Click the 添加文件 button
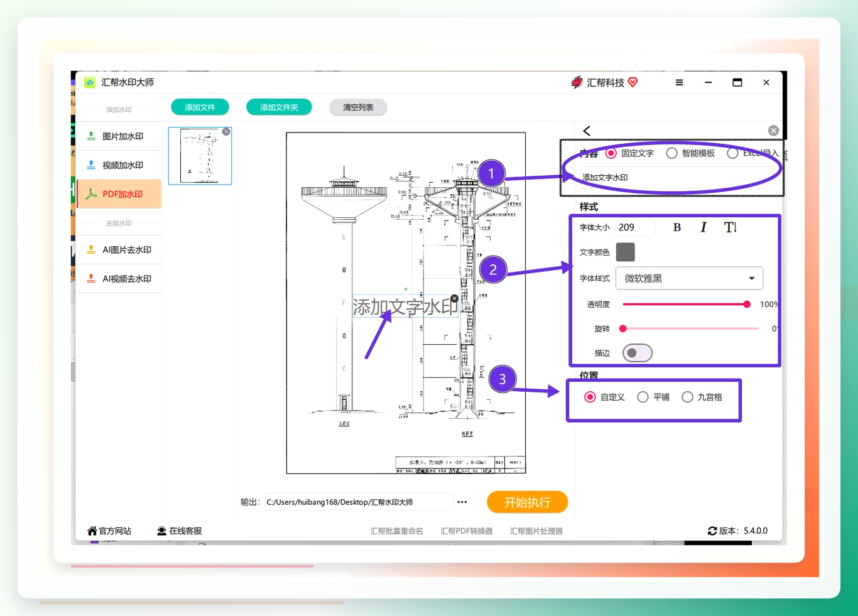The height and width of the screenshot is (616, 858). click(200, 107)
